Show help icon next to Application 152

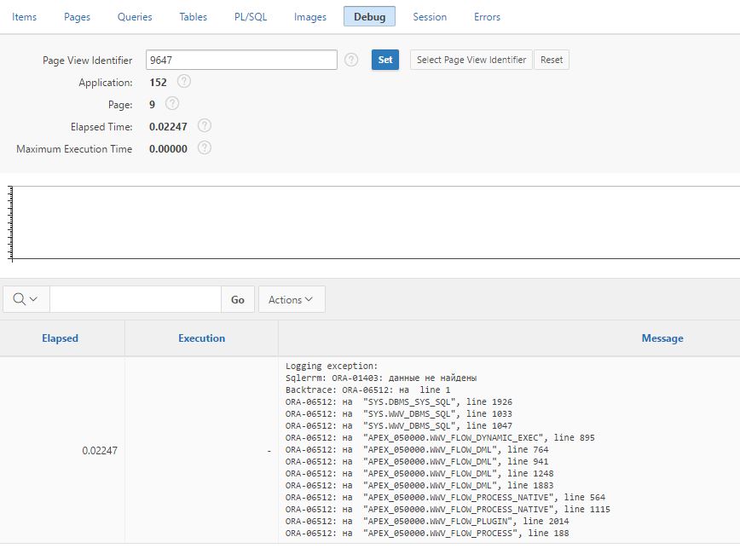(x=184, y=82)
